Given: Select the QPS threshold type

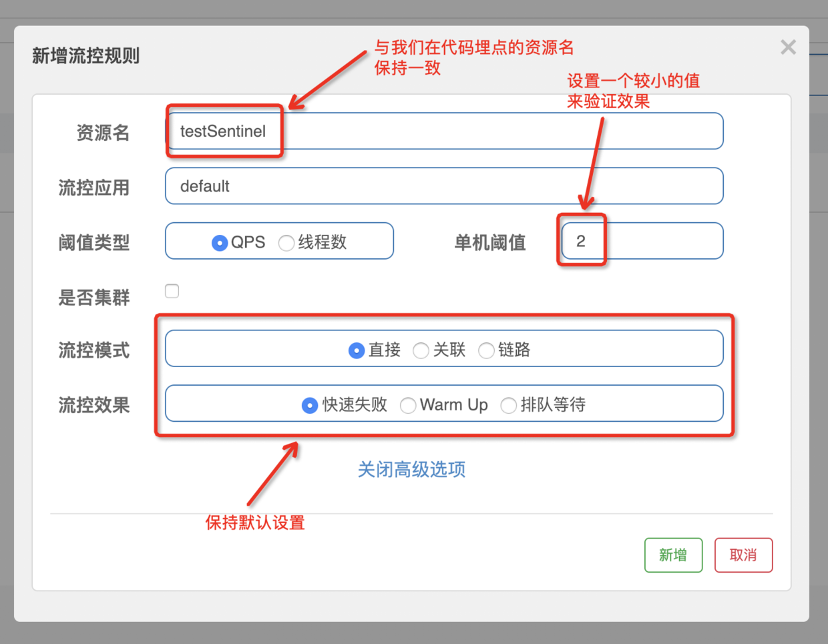Looking at the screenshot, I should coord(220,243).
